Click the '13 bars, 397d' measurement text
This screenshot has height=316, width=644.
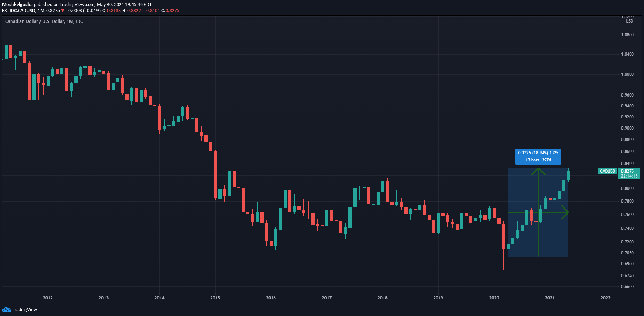pos(538,160)
